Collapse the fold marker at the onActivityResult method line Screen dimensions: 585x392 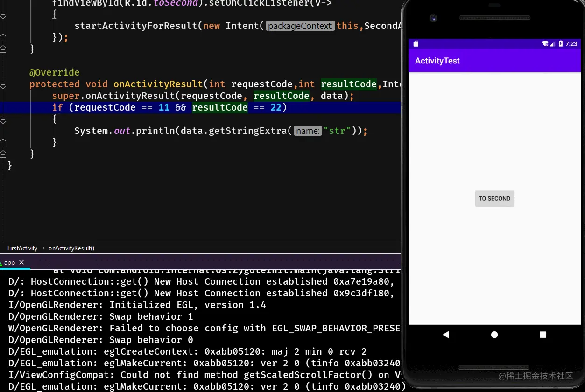click(x=3, y=84)
